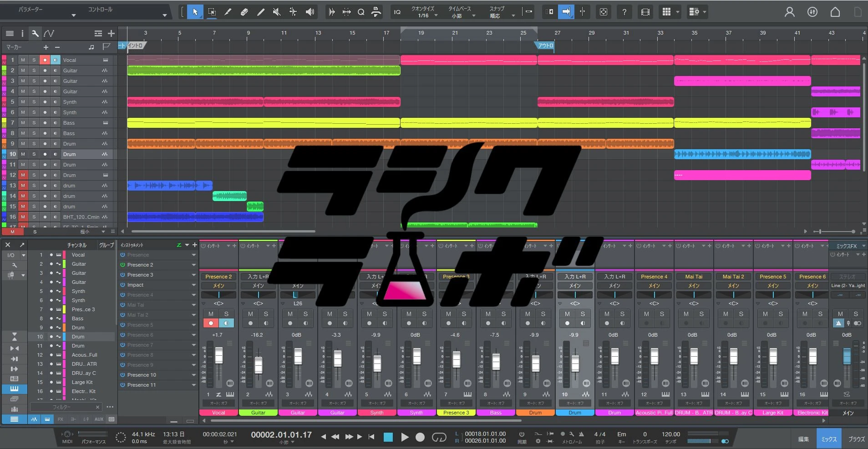Image resolution: width=868 pixels, height=449 pixels.
Task: Enable monitoring on the first mixer channel
Action: [x=227, y=323]
